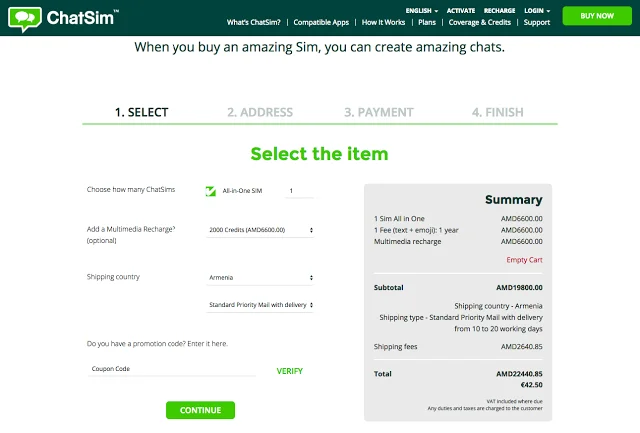
Task: Open the English language menu
Action: pyautogui.click(x=421, y=10)
